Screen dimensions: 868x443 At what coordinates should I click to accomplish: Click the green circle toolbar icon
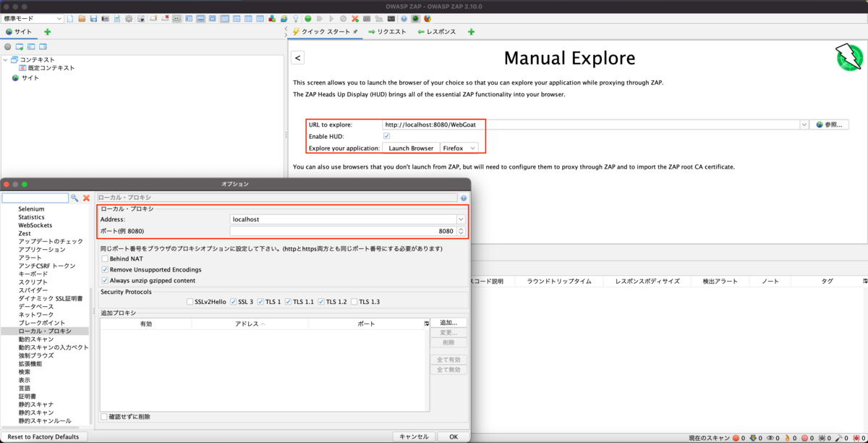[x=308, y=18]
